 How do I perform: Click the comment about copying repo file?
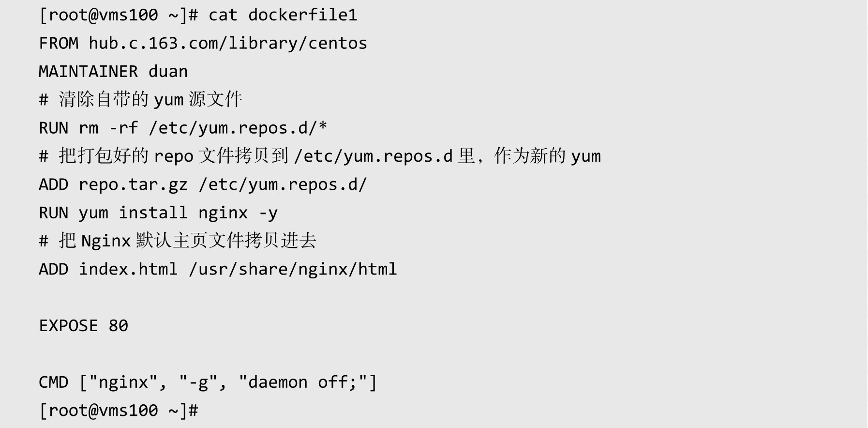(320, 156)
